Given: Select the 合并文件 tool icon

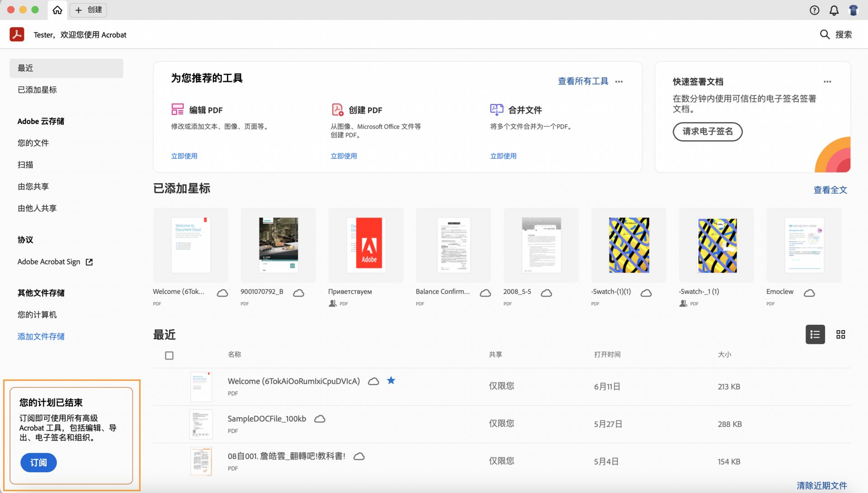Looking at the screenshot, I should (496, 109).
